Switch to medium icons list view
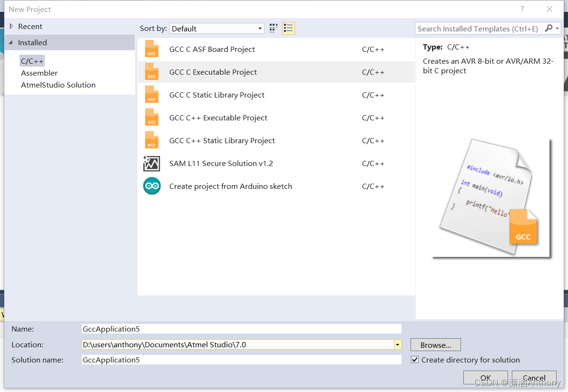The height and width of the screenshot is (392, 568). [x=288, y=28]
